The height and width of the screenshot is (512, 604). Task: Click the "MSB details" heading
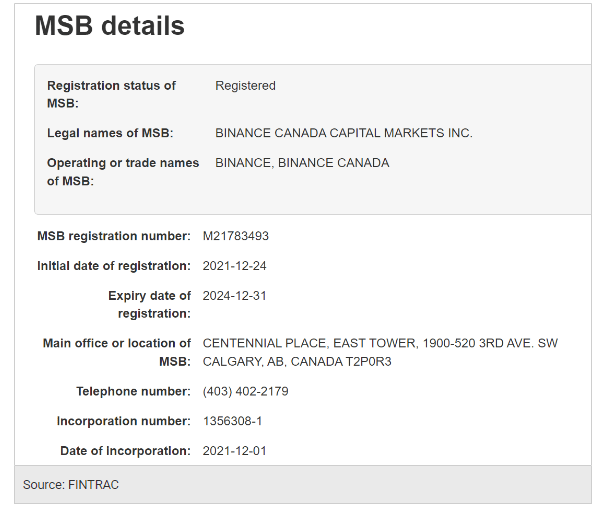point(110,27)
